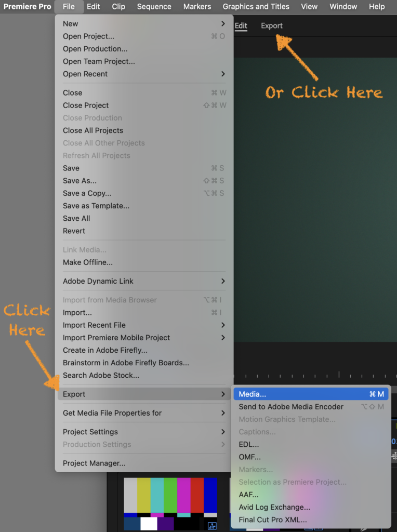This screenshot has width=397, height=532.
Task: Choose Import... from the File menu
Action: (77, 313)
